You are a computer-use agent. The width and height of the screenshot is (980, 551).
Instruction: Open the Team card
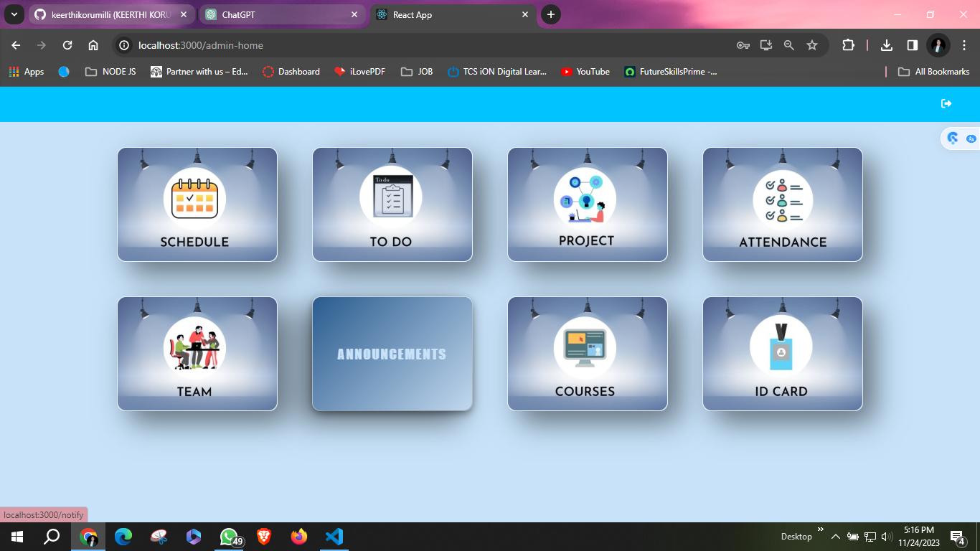pos(197,354)
